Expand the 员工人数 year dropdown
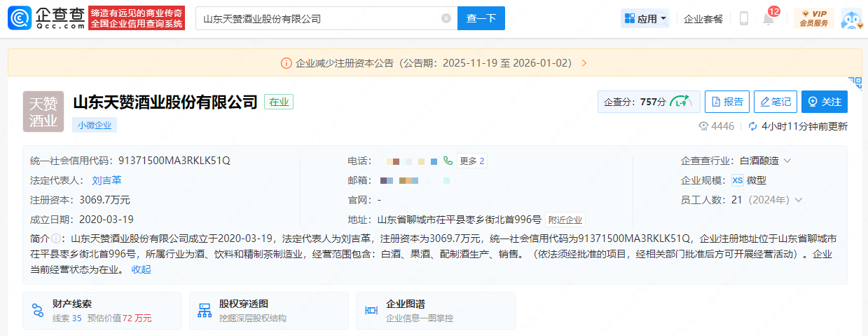Screen dimensions: 868x336 [798, 200]
